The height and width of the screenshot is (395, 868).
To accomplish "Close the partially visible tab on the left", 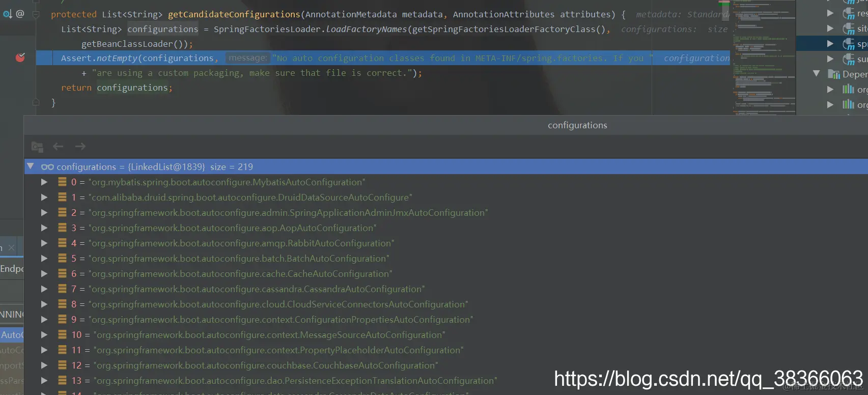I will [x=11, y=248].
